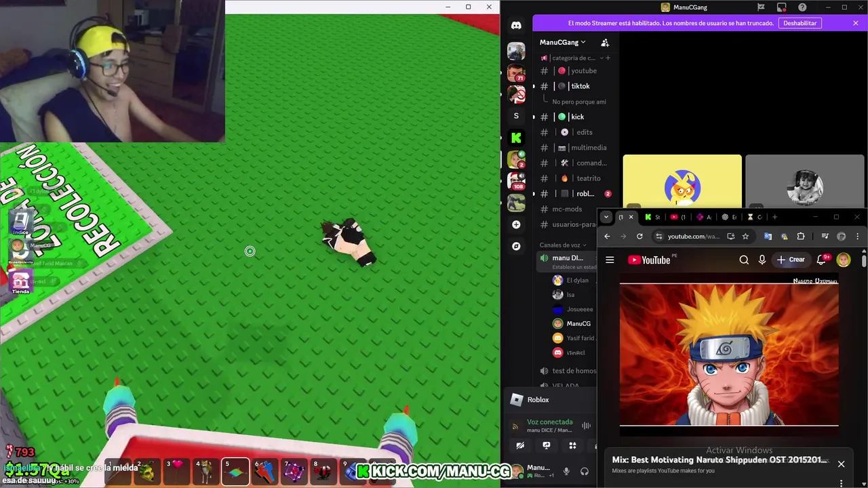Select hotbar slot 3 heart item in Roblox
Viewport: 868px width, 488px height.
pyautogui.click(x=176, y=471)
